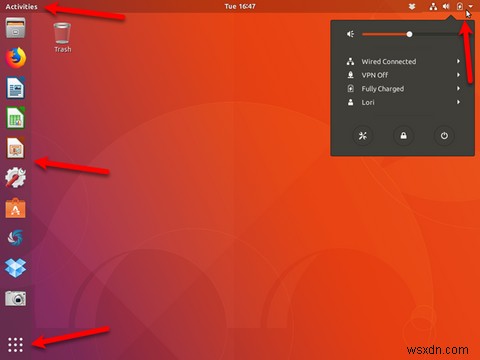480x360 pixels.
Task: Open Shotwell photo manager in the dock
Action: tap(15, 238)
